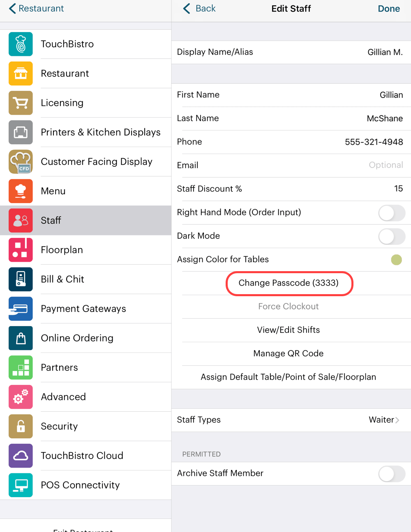Click the Menu chef icon
The image size is (411, 532).
point(21,191)
